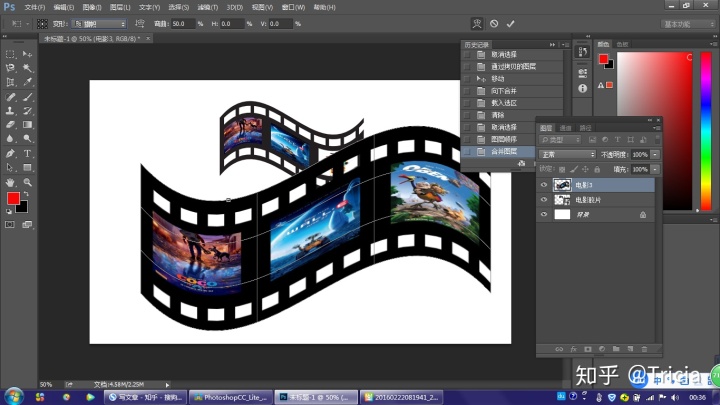Open the warp style dropdown
Screen dimensions: 720x405
pos(99,24)
